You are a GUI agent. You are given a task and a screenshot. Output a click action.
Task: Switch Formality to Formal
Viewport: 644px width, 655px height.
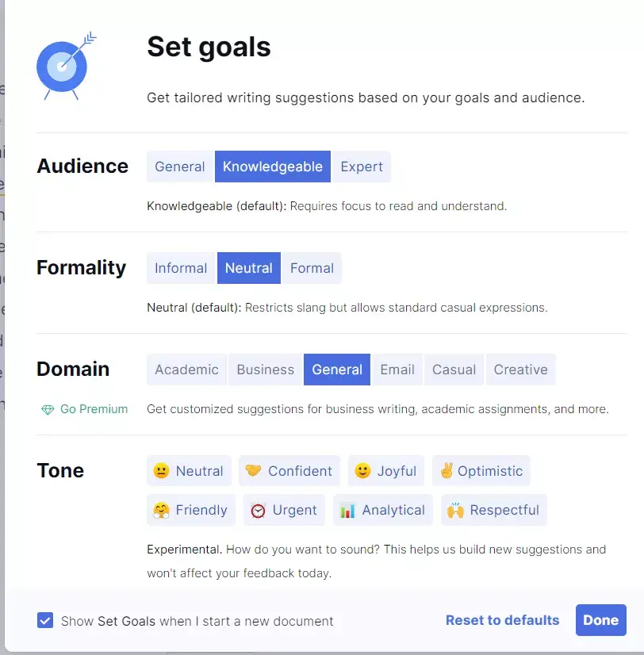pos(312,268)
